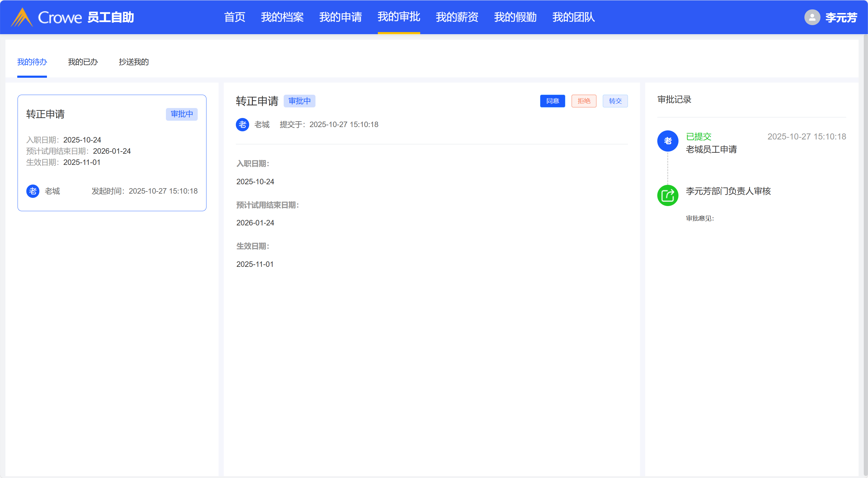
Task: Click the 转交 transfer button
Action: pyautogui.click(x=615, y=101)
